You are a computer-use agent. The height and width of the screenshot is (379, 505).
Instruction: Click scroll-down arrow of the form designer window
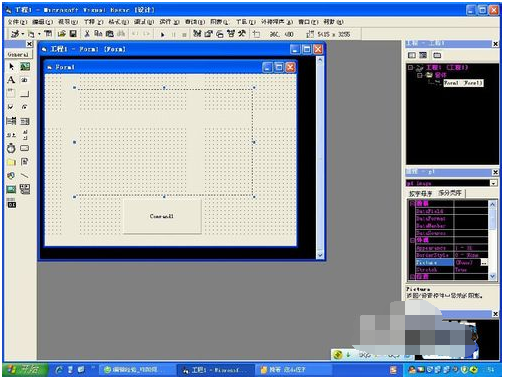coord(320,255)
